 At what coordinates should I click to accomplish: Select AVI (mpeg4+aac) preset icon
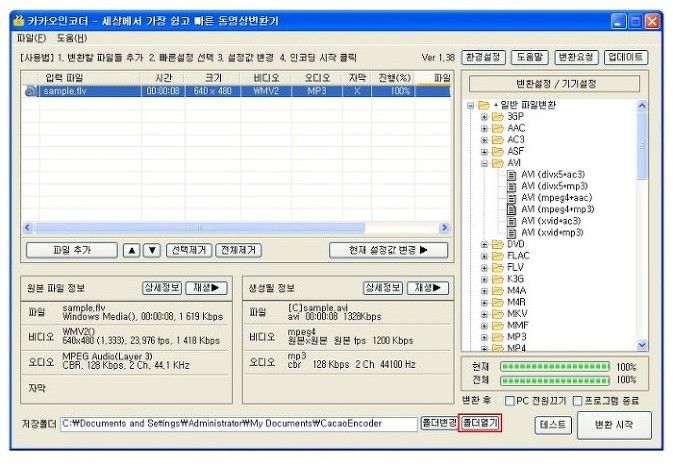pyautogui.click(x=511, y=198)
